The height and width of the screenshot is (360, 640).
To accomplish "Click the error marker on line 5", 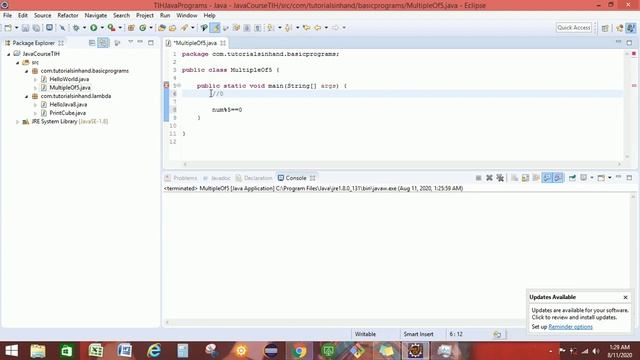I will point(166,85).
